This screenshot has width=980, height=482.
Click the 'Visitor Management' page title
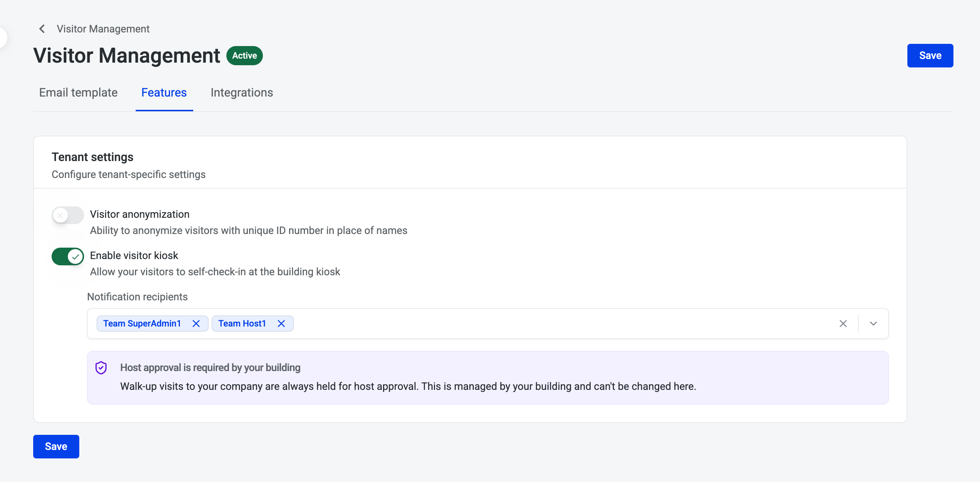pyautogui.click(x=127, y=56)
